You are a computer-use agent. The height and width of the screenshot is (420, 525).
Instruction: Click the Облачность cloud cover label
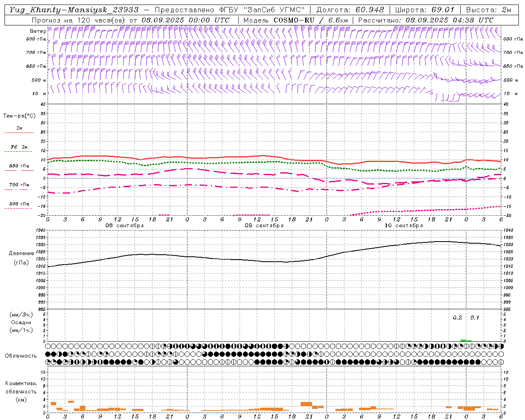pos(21,356)
